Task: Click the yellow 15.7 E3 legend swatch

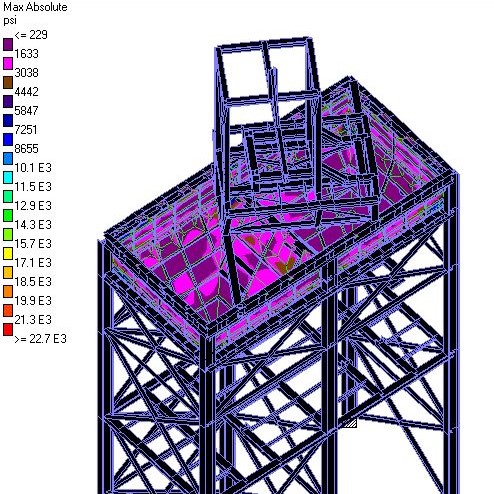Action: [8, 253]
